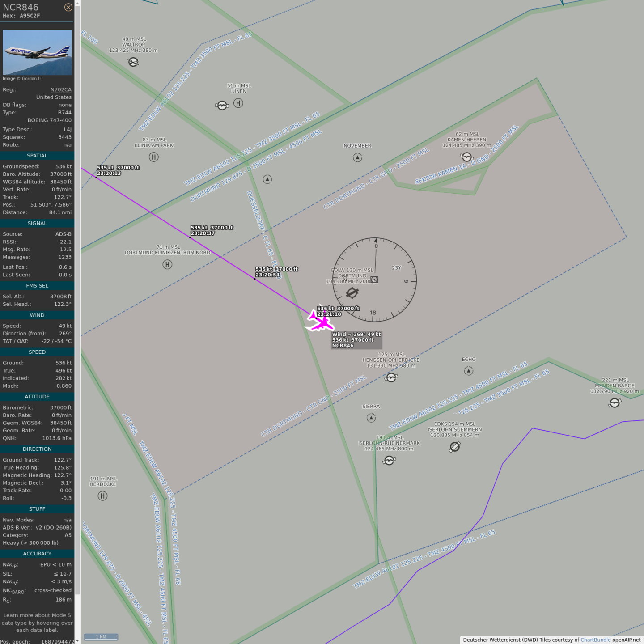The height and width of the screenshot is (644, 644).
Task: Select the Hengsen-Opherdicke glider airfield icon
Action: click(391, 378)
